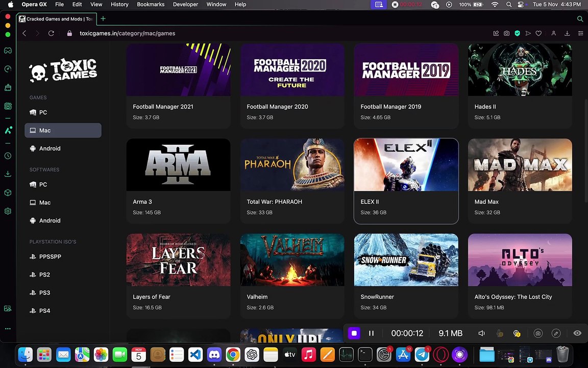Take a snapshot with the camera toolbar icon

coord(507,33)
